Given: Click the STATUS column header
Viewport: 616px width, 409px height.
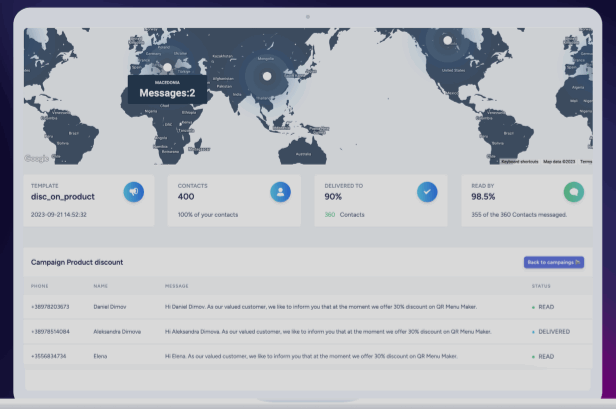Looking at the screenshot, I should tap(541, 286).
